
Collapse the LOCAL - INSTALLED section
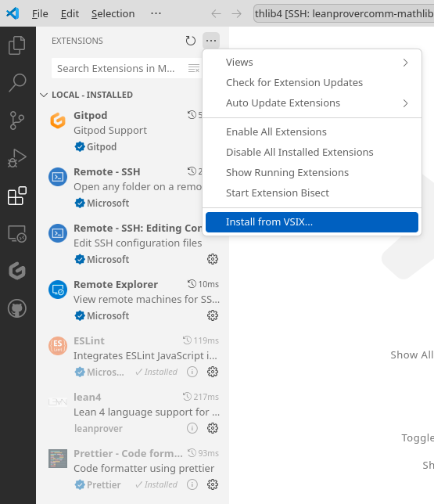pos(44,95)
